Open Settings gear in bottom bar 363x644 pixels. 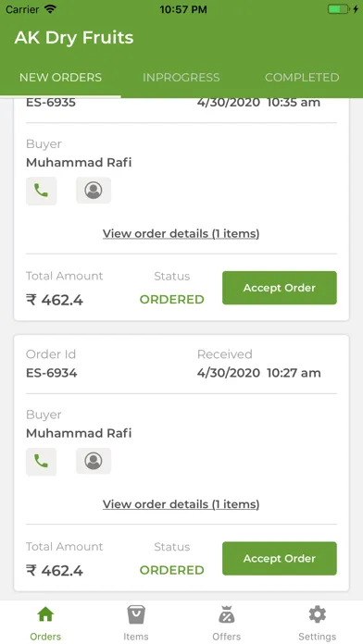click(x=317, y=623)
